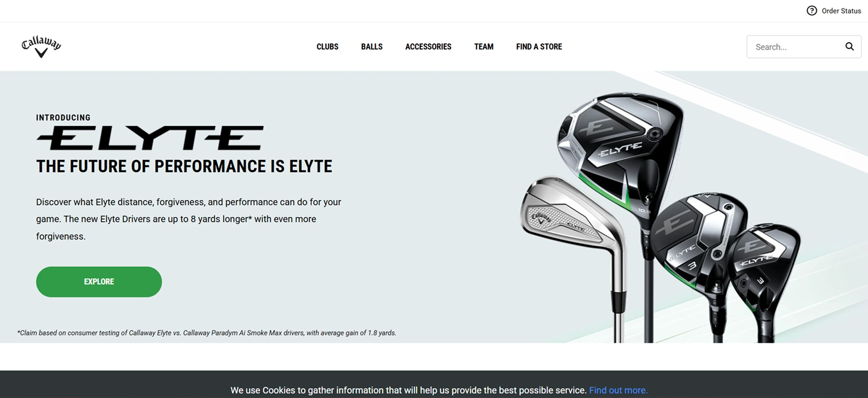Open the Clubs menu

pos(327,47)
